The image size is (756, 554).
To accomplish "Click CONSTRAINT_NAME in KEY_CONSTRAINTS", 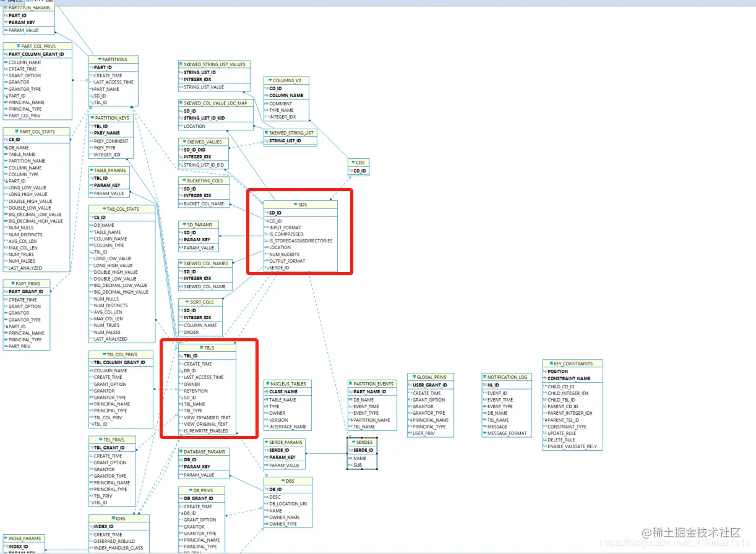I will [x=569, y=378].
